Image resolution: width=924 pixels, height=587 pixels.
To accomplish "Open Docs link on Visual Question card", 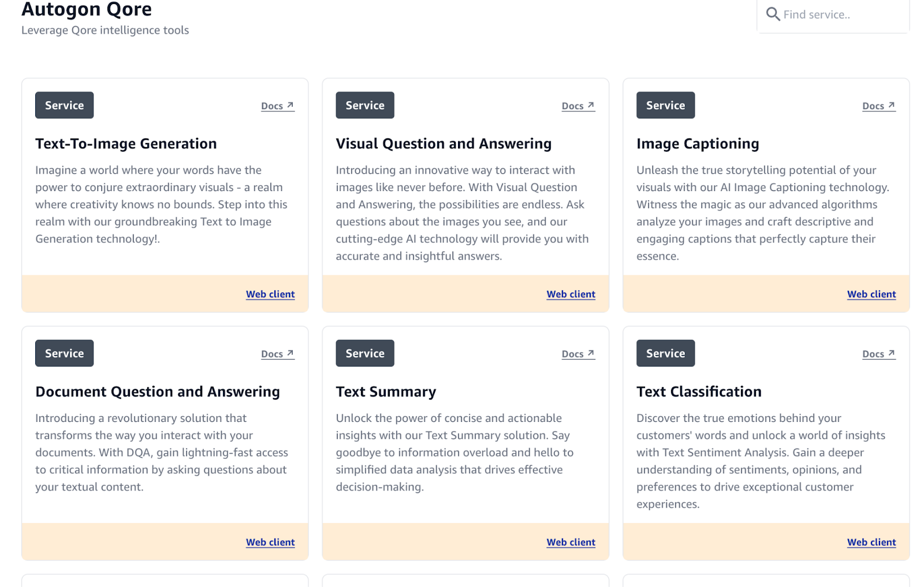I will (x=578, y=106).
